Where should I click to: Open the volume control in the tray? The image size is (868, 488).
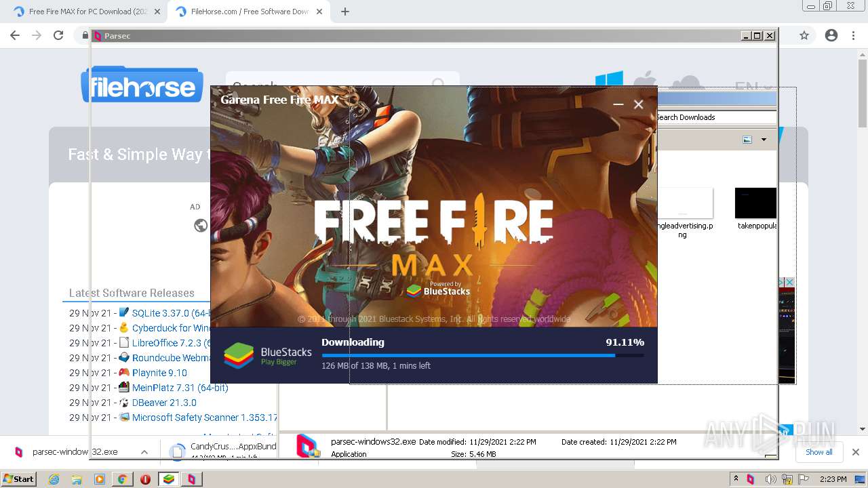coord(772,479)
